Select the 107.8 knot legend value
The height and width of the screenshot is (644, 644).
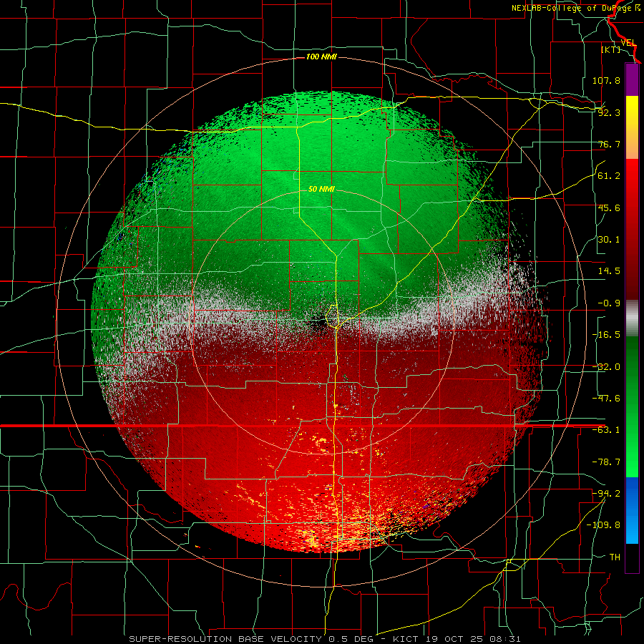(x=606, y=80)
